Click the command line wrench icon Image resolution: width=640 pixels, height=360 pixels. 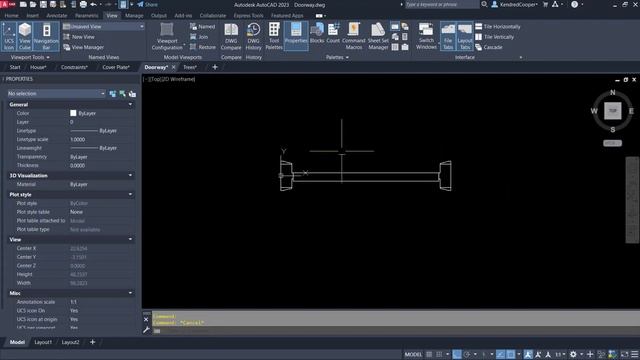click(x=146, y=330)
